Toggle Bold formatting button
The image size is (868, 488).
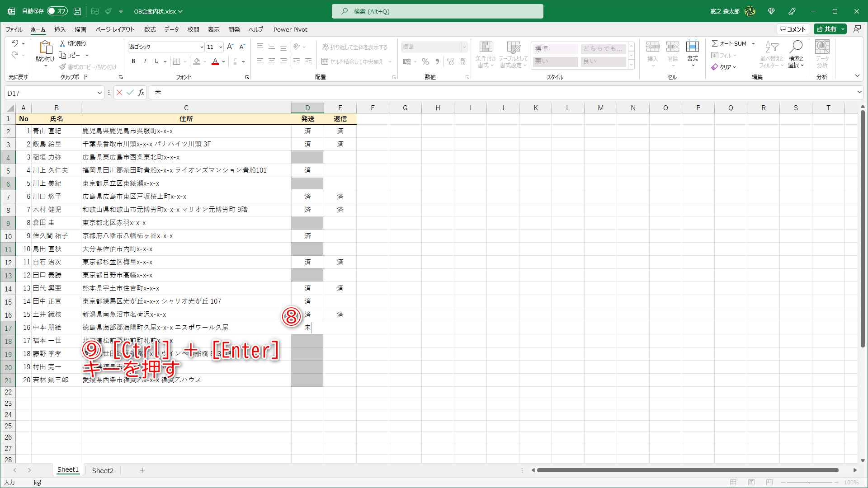tap(133, 61)
